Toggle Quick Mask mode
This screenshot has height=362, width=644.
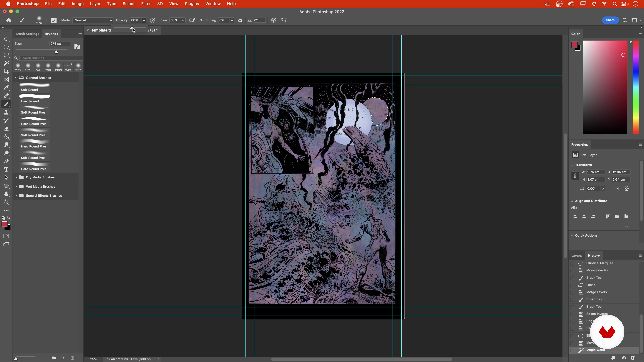(x=6, y=236)
